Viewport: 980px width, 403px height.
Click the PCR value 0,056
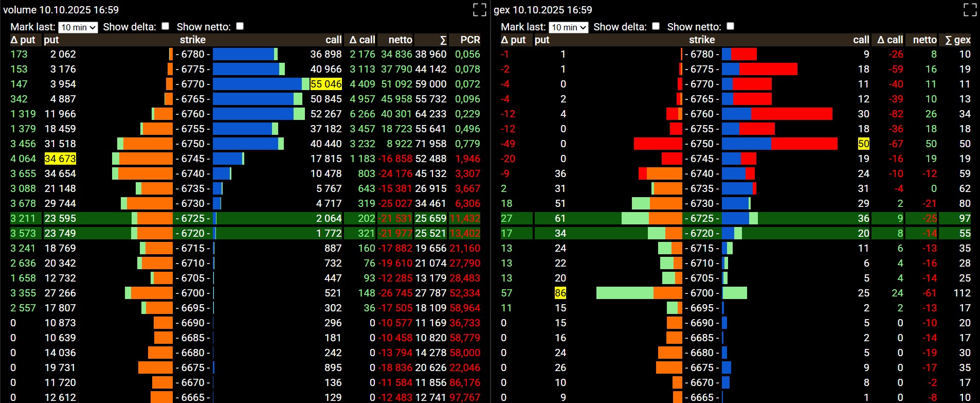(467, 54)
